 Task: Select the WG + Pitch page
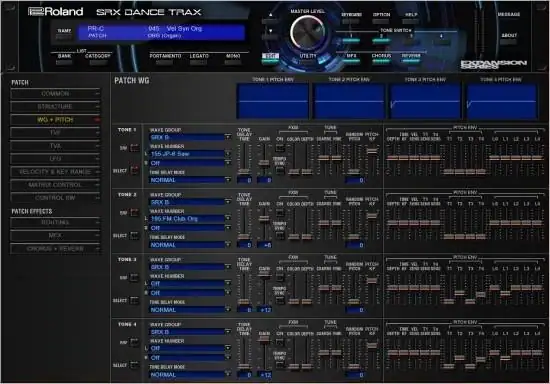coord(55,120)
